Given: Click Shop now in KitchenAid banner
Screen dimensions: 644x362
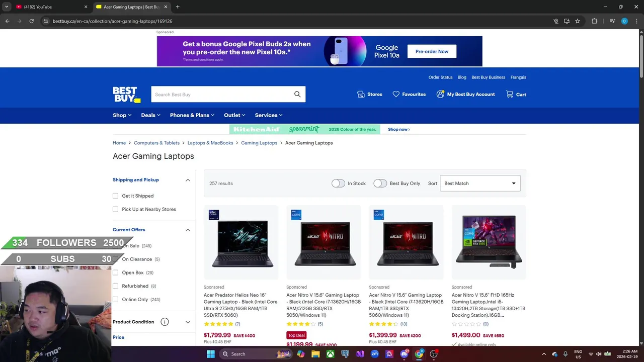Looking at the screenshot, I should point(399,129).
